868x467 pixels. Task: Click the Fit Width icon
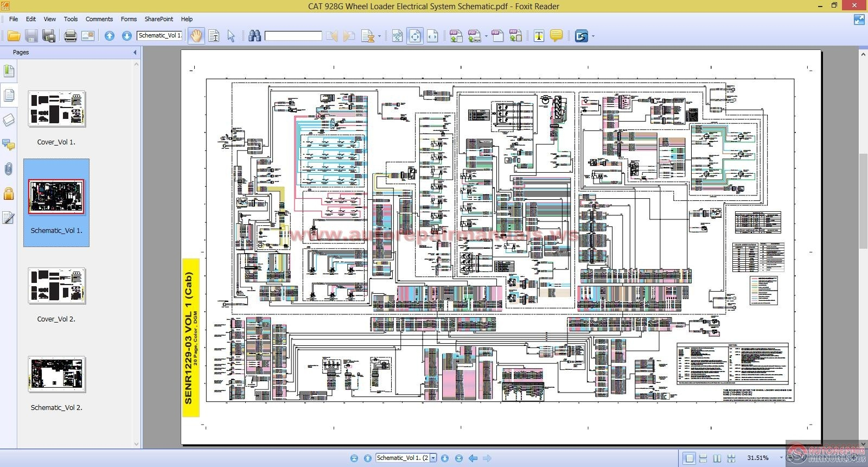pos(432,36)
